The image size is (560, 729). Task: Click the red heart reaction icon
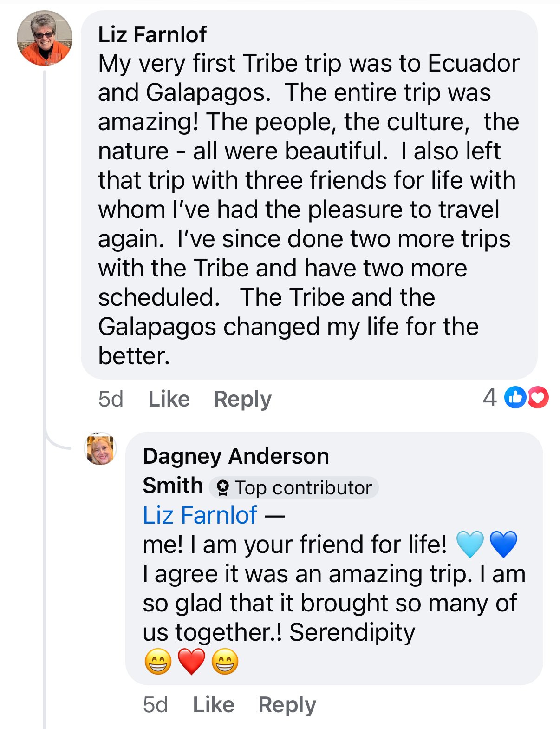click(538, 398)
